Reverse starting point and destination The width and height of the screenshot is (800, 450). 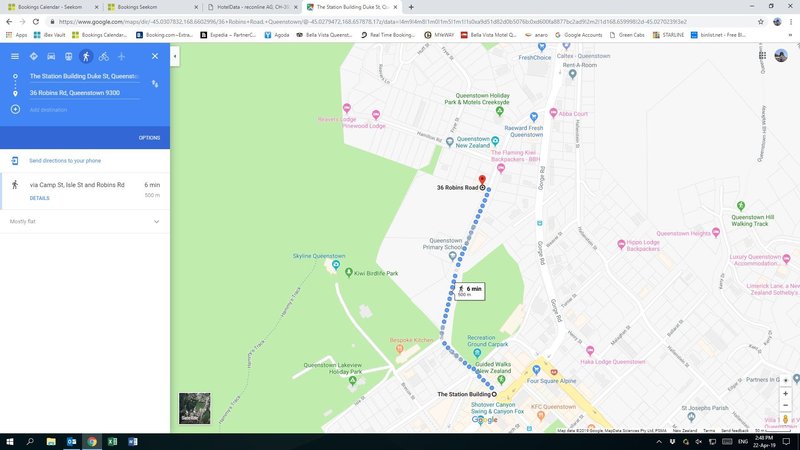click(x=155, y=84)
